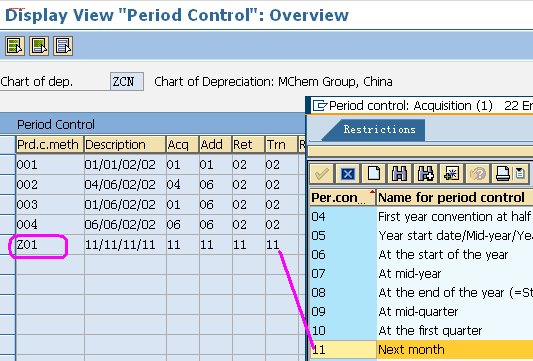Click the Add column header
Image resolution: width=533 pixels, height=361 pixels.
pyautogui.click(x=215, y=145)
